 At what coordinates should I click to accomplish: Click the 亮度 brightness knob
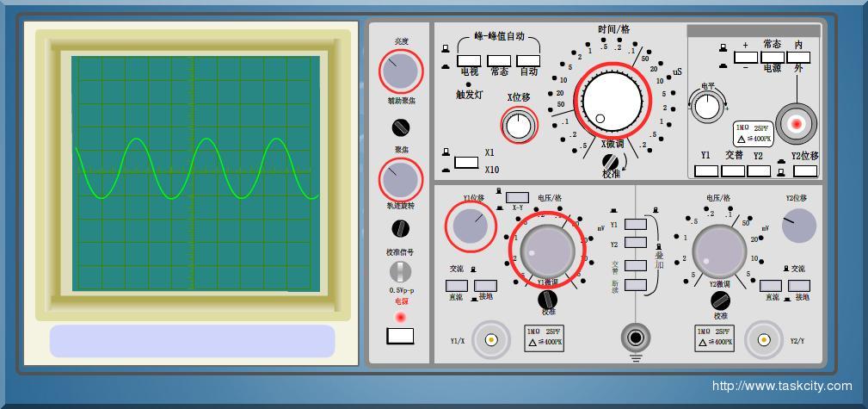point(401,71)
